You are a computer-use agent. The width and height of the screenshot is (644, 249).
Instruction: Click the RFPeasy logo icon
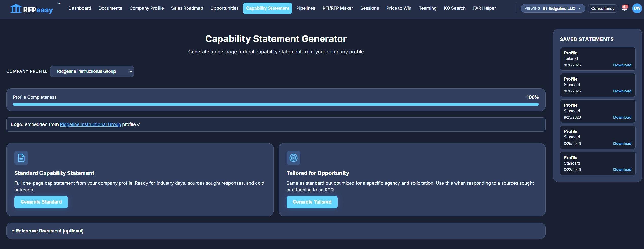click(16, 9)
